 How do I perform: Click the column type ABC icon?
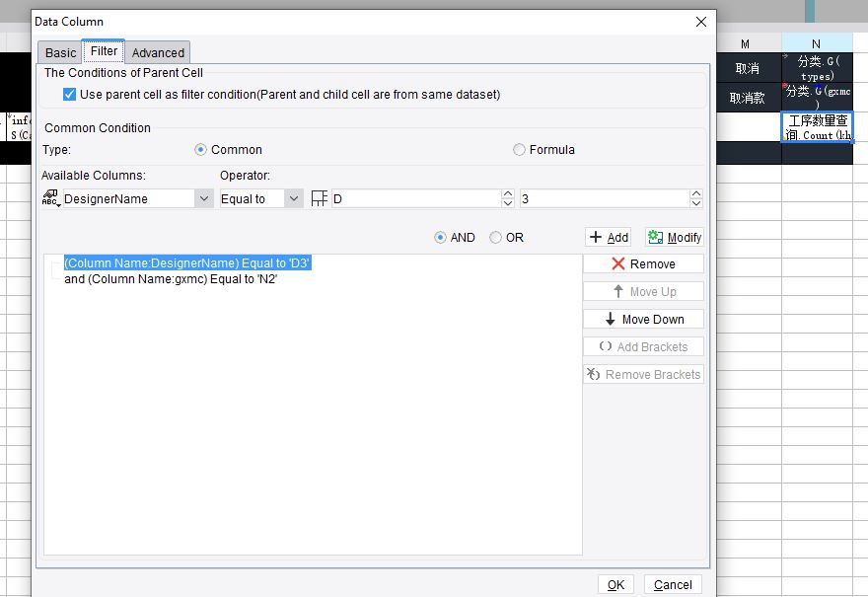pyautogui.click(x=50, y=198)
